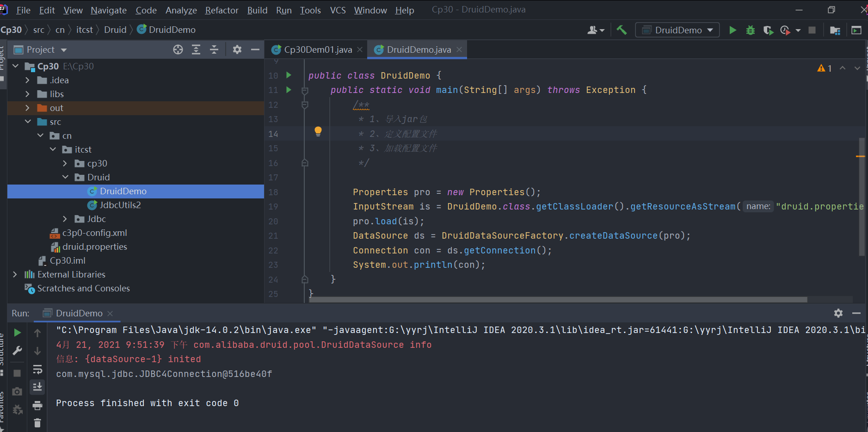The image size is (868, 432).
Task: Open druid.properties file from tree
Action: coord(94,247)
